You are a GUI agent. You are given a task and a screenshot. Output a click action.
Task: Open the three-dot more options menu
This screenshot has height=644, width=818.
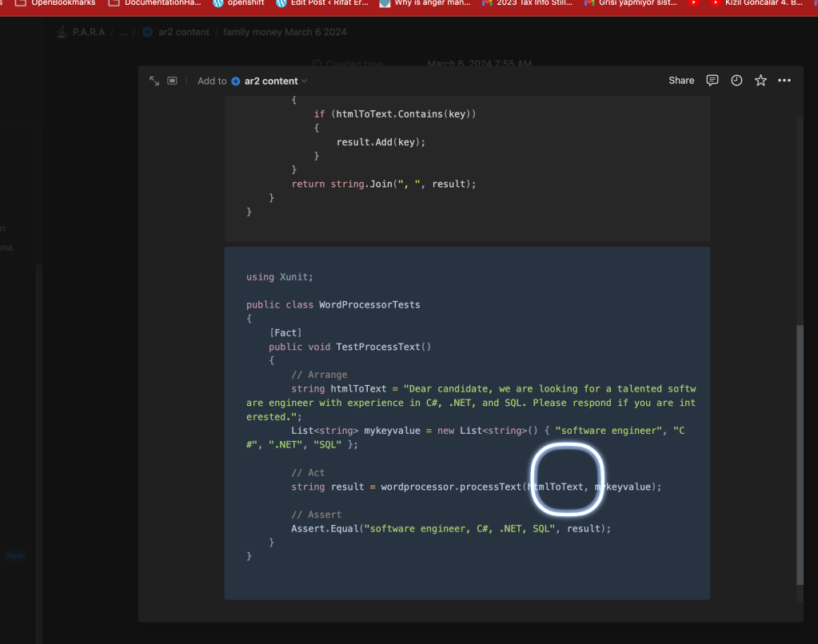click(x=784, y=81)
